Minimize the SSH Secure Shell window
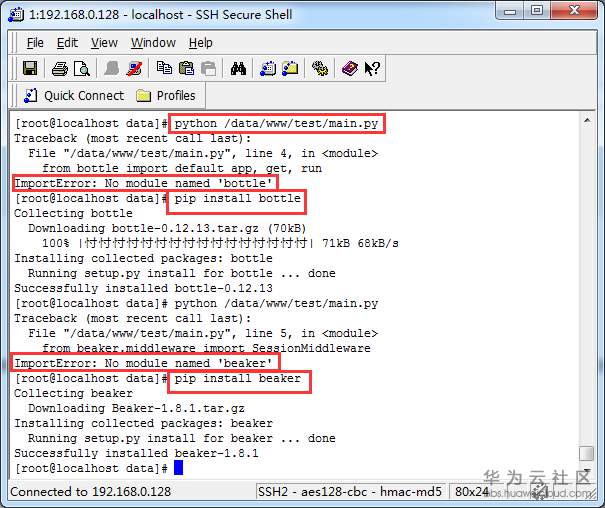 click(510, 12)
